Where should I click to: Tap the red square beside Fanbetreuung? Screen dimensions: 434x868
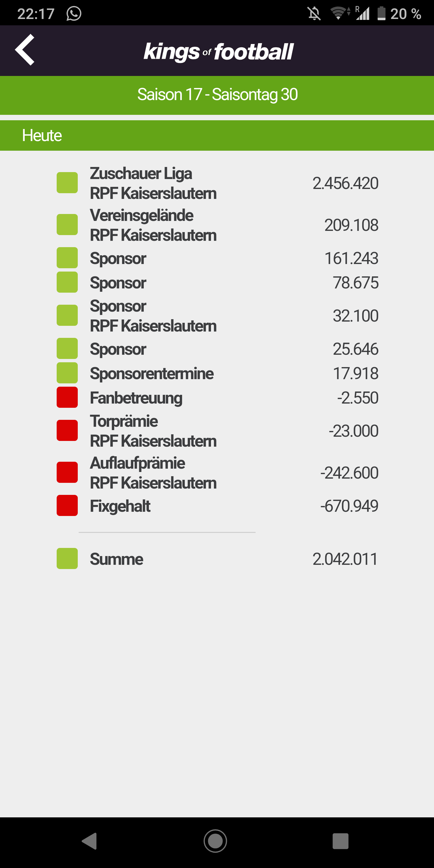click(67, 398)
